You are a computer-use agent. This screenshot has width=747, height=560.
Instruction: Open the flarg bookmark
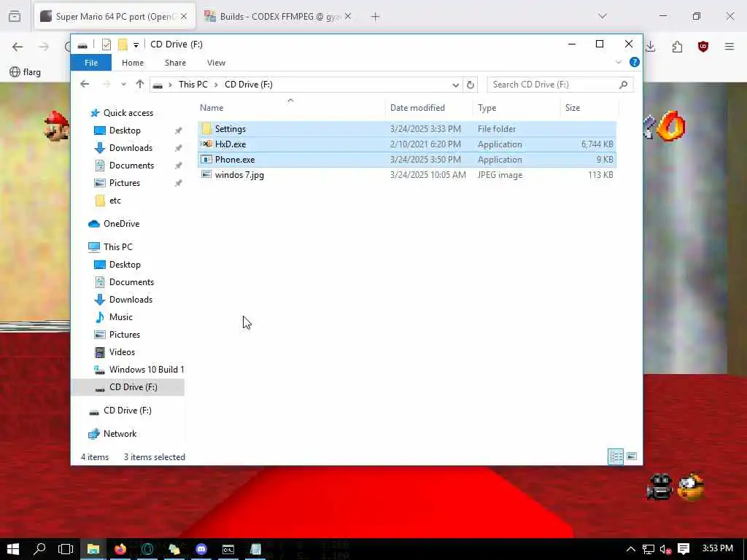(26, 72)
